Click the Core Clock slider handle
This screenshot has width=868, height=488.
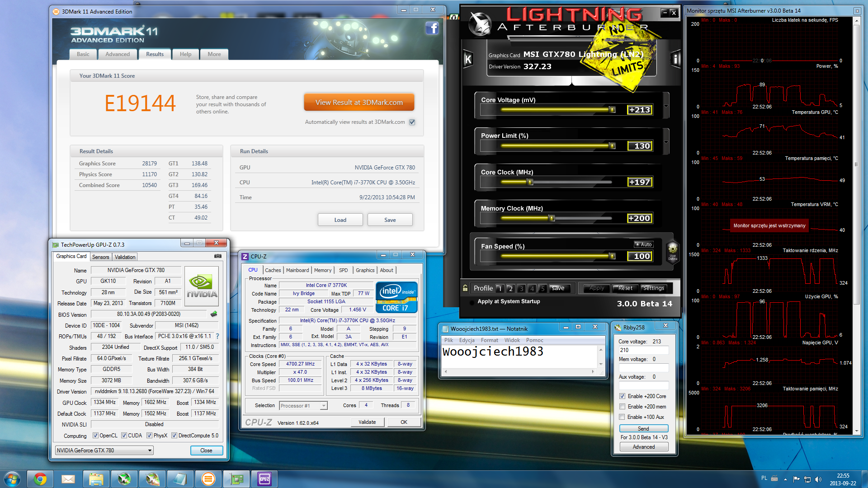[x=530, y=182]
